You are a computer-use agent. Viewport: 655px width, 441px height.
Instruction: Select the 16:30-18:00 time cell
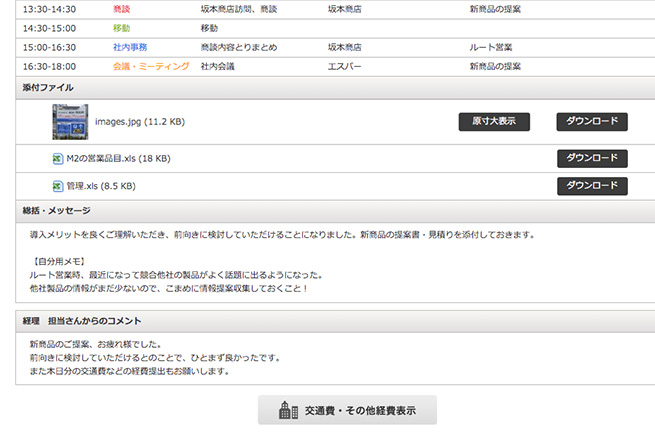tap(49, 66)
